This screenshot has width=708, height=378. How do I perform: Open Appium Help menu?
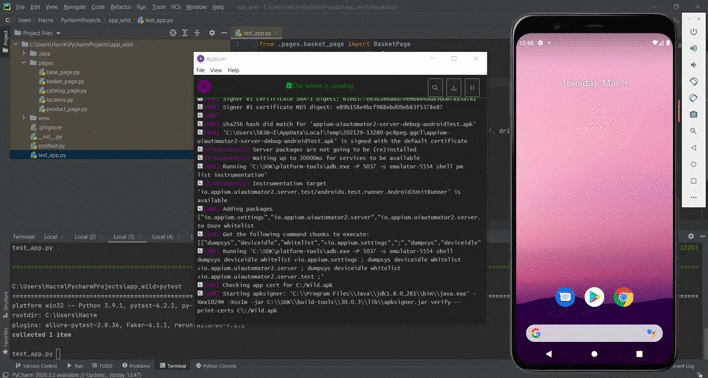pos(233,70)
